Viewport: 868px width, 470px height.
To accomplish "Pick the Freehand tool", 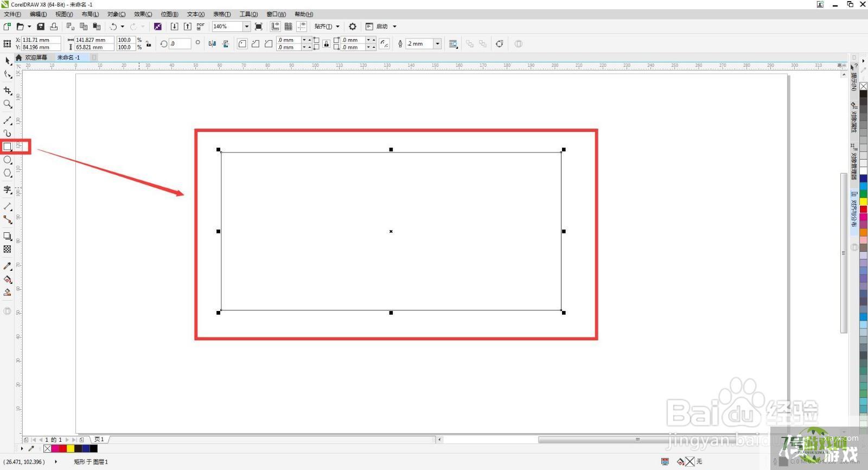I will (8, 120).
